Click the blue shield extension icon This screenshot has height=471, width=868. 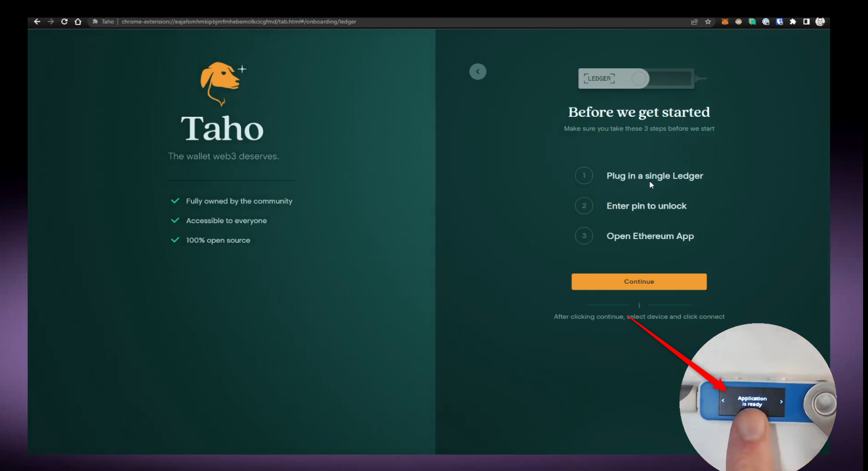tap(779, 22)
